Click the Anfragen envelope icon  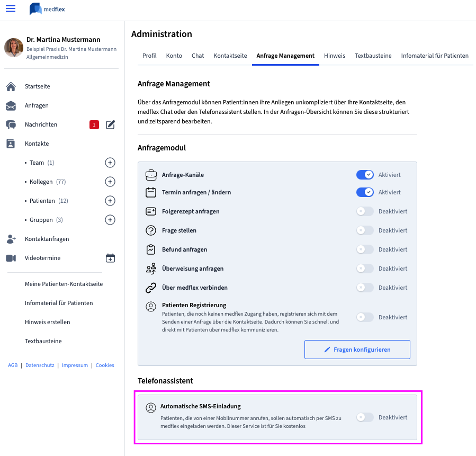tap(11, 105)
